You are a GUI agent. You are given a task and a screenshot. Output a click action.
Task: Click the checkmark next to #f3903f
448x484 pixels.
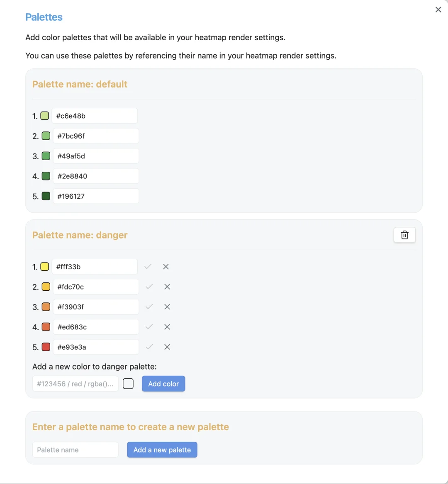coord(149,307)
